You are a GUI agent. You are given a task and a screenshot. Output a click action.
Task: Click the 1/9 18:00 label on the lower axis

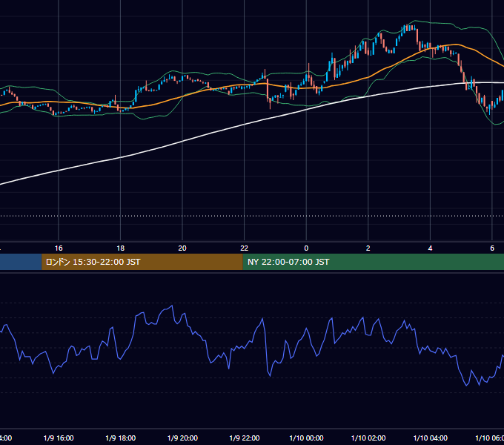121,438
